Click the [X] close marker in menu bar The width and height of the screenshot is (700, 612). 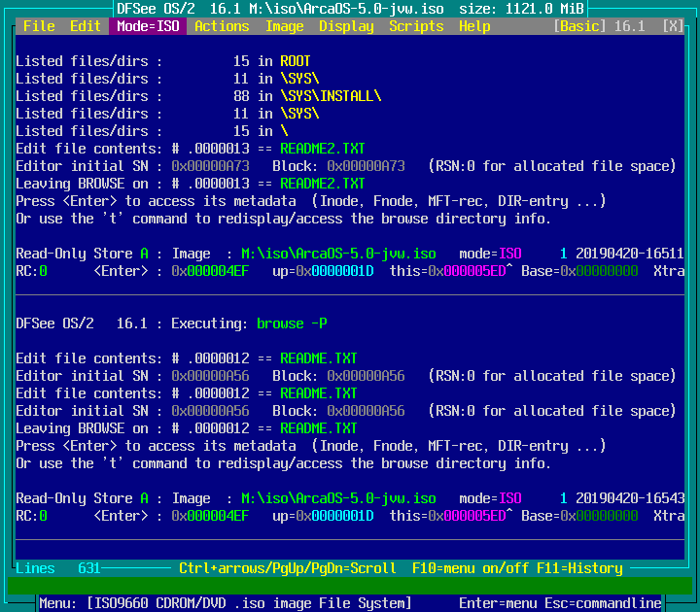pyautogui.click(x=673, y=26)
